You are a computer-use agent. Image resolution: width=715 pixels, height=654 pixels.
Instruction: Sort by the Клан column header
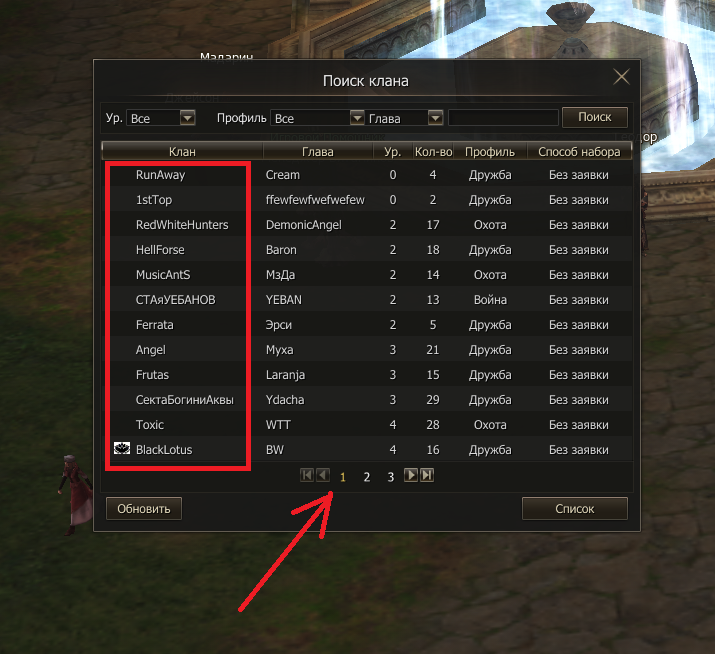[x=182, y=151]
